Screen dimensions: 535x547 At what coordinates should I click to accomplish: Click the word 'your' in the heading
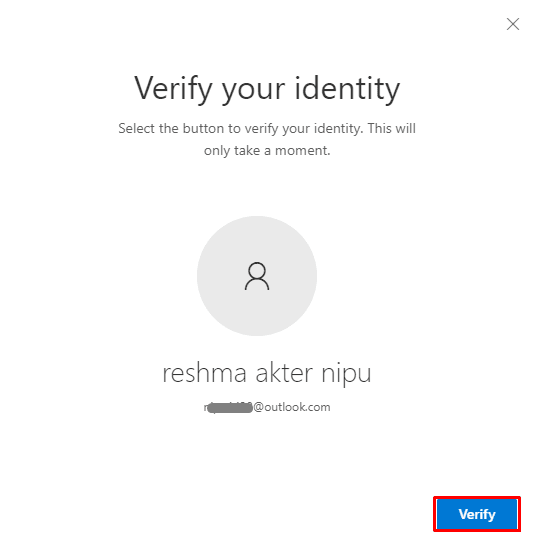click(254, 91)
